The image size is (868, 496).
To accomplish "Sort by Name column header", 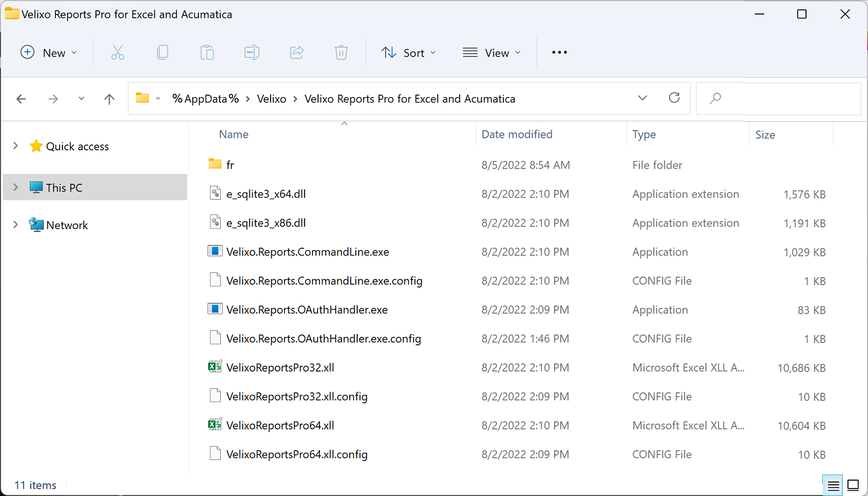I will 233,134.
